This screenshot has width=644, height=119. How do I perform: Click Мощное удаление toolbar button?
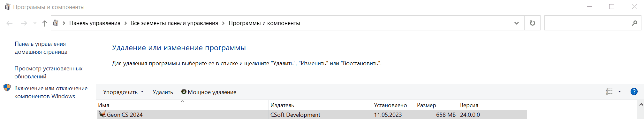click(x=209, y=92)
